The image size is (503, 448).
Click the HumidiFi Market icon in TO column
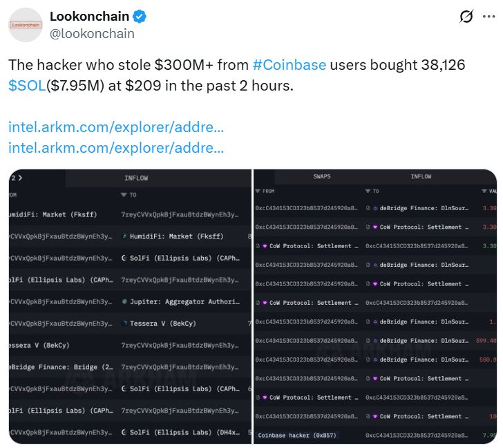pos(124,236)
